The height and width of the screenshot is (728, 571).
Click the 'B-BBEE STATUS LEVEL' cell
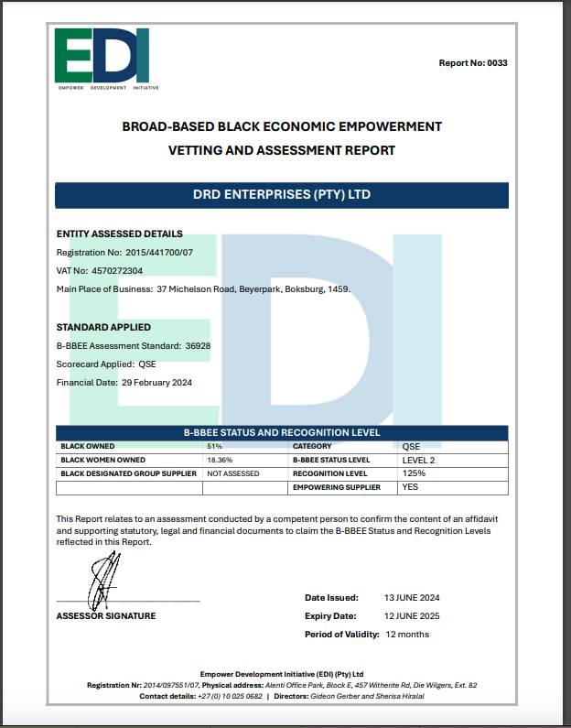pyautogui.click(x=343, y=460)
